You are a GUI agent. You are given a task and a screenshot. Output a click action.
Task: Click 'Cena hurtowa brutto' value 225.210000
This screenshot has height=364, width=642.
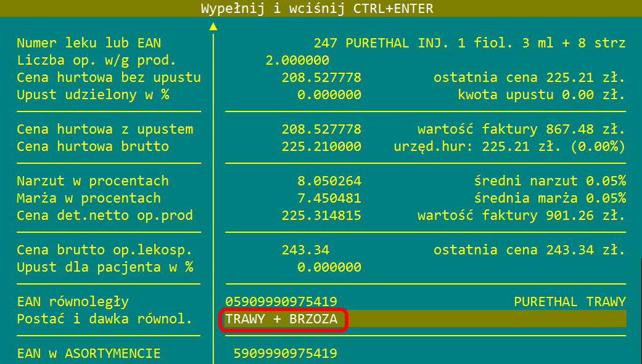click(x=329, y=147)
